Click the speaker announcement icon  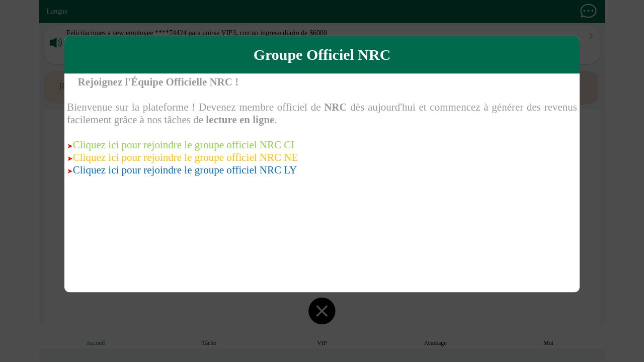pos(56,43)
